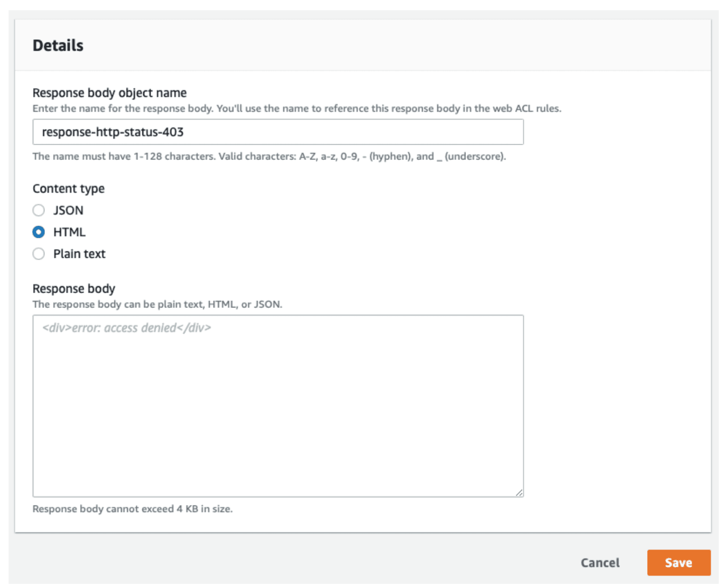
Task: Grab the text area resize handle
Action: pos(519,492)
